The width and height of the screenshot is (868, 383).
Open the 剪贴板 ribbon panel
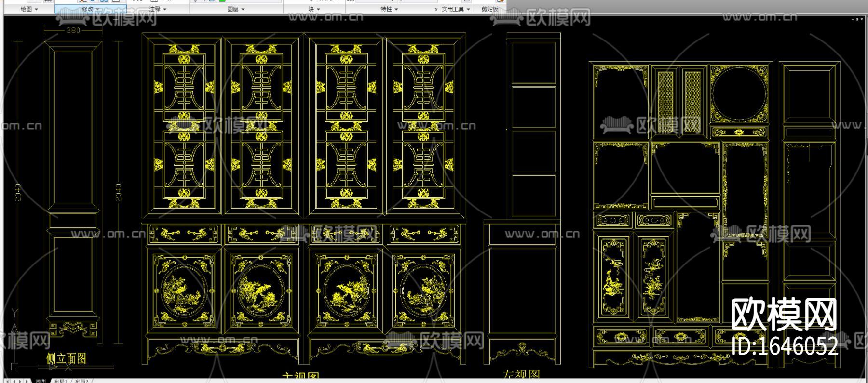click(x=489, y=9)
